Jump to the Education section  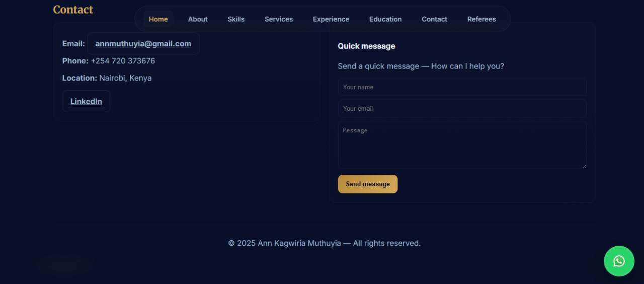point(385,19)
